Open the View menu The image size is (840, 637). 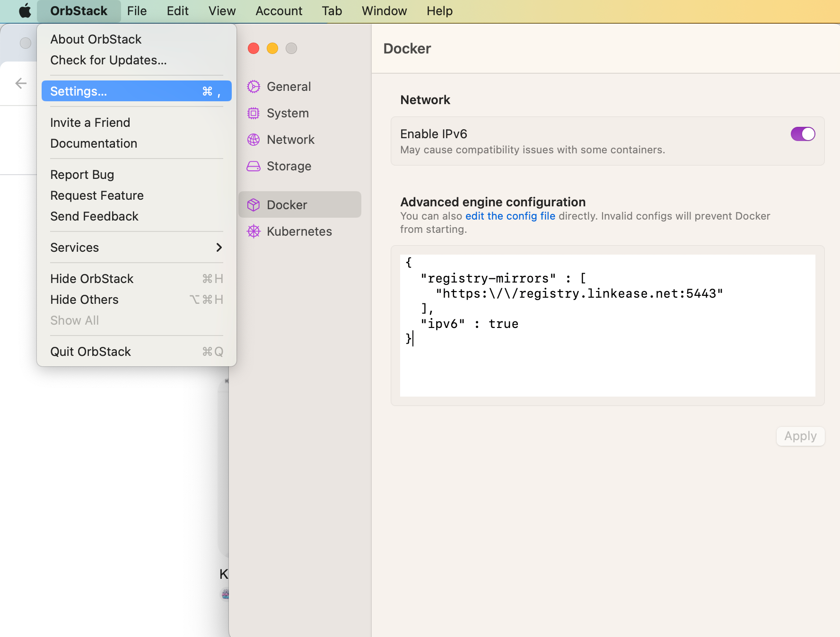click(x=222, y=11)
